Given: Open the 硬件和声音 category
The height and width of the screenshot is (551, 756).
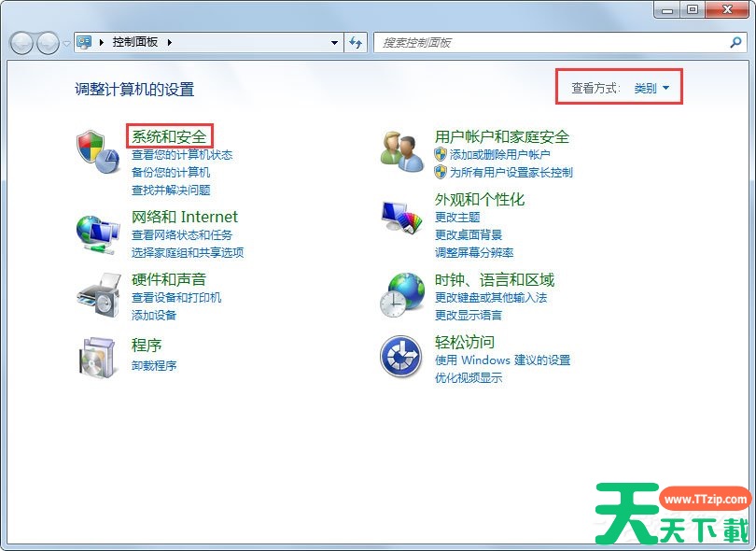Looking at the screenshot, I should [169, 279].
